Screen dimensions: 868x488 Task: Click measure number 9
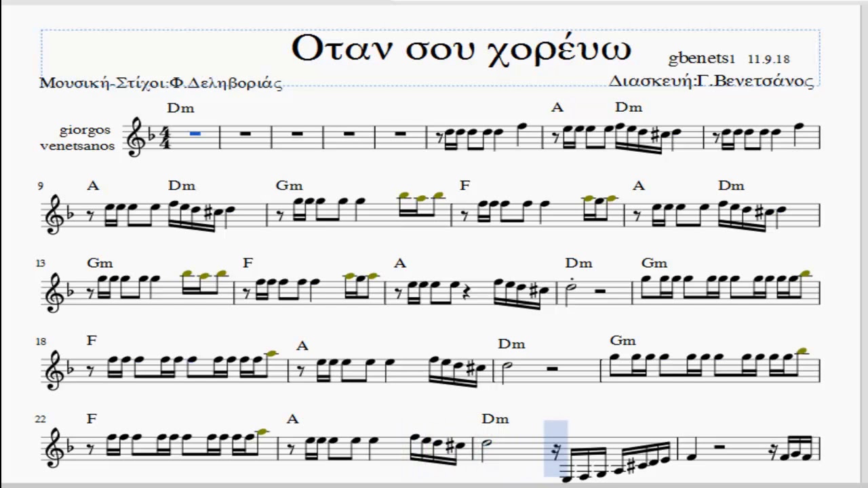[41, 186]
